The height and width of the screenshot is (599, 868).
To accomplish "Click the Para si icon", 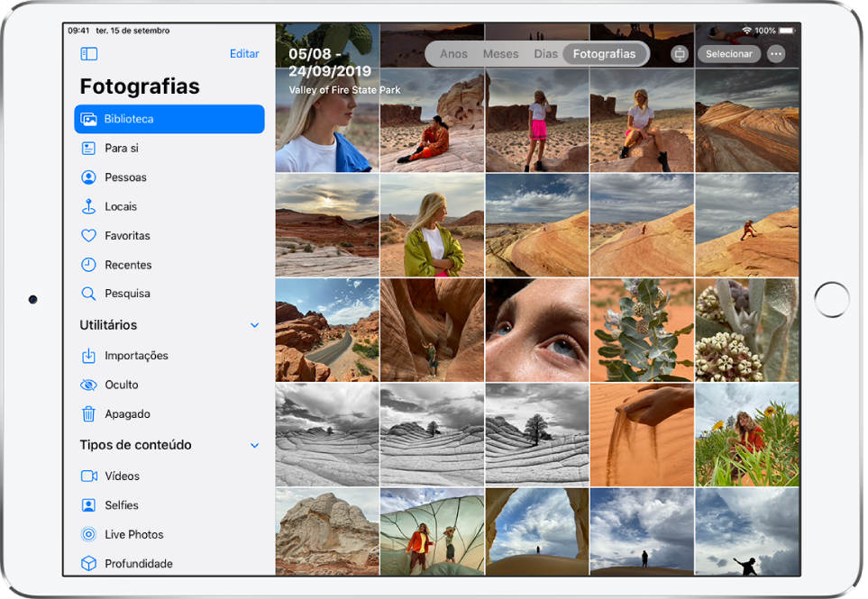I will click(88, 149).
